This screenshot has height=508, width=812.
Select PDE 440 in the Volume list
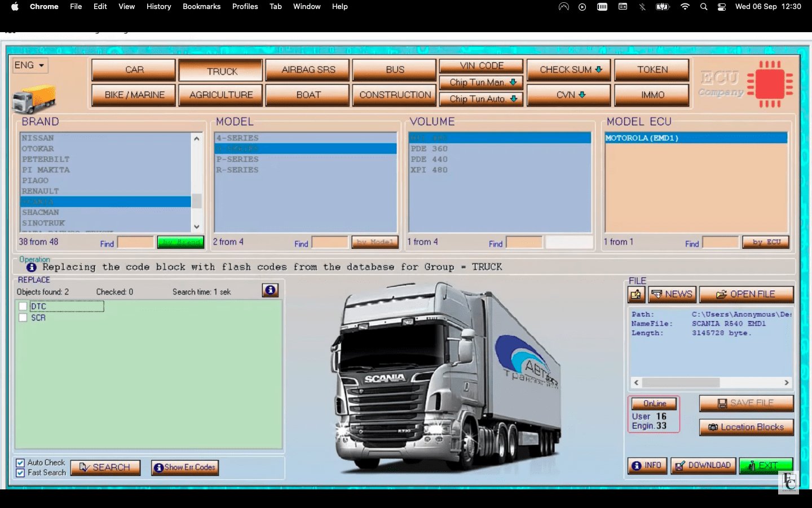pos(429,160)
